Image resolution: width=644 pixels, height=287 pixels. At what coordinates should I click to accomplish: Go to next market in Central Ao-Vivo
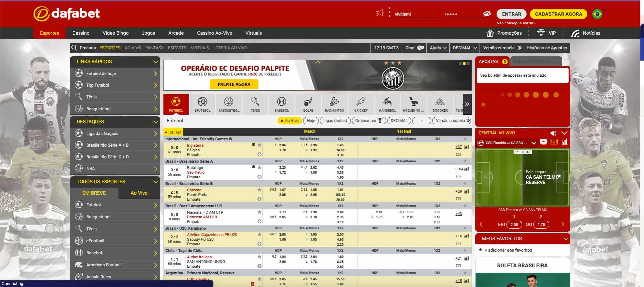(563, 224)
